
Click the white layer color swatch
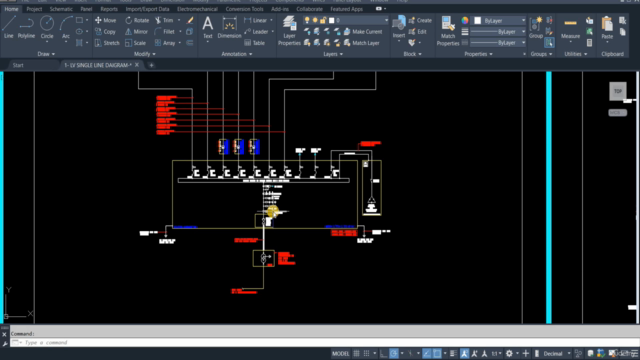coord(331,20)
